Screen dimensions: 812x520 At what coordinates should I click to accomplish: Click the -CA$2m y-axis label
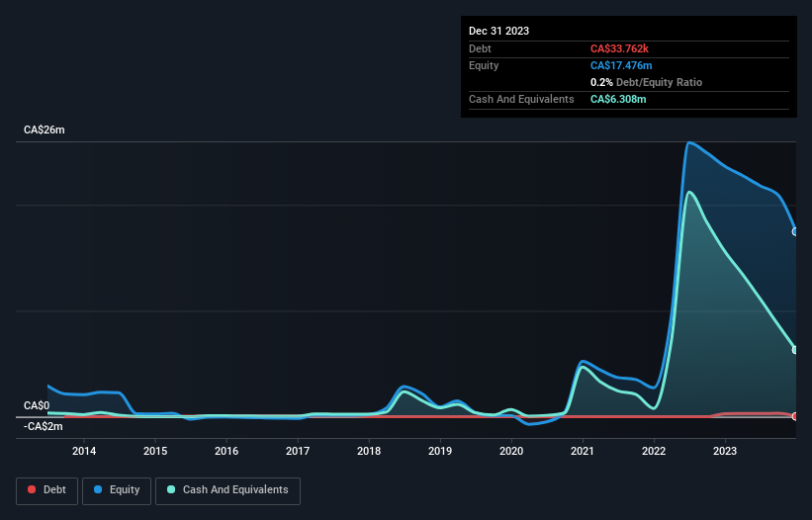pos(43,426)
